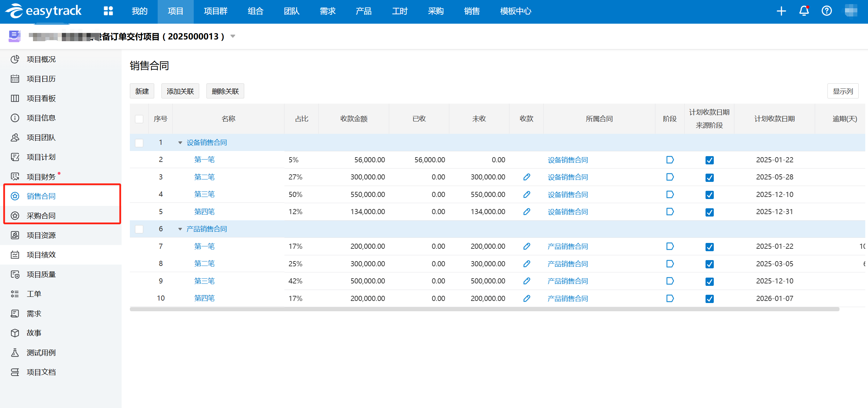Open the app grid launcher icon
The height and width of the screenshot is (408, 868).
click(x=108, y=11)
